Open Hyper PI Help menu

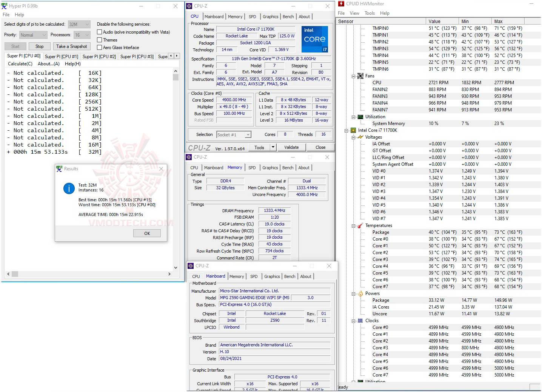19,15
